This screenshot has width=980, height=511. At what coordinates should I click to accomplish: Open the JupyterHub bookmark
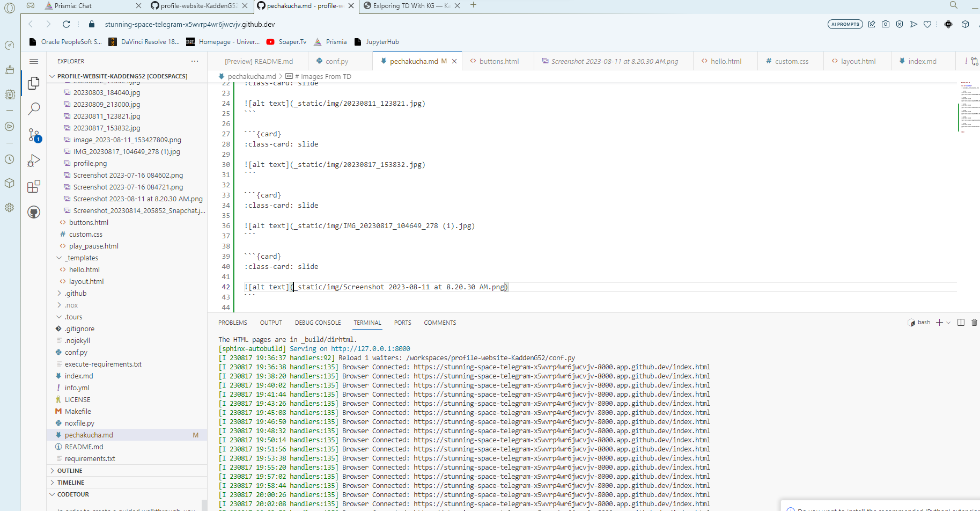tap(377, 42)
